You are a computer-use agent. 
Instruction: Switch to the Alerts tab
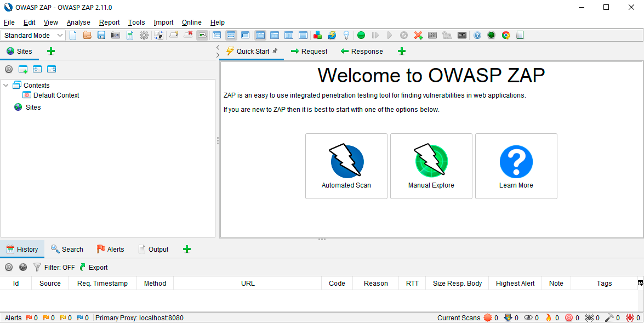pyautogui.click(x=110, y=249)
